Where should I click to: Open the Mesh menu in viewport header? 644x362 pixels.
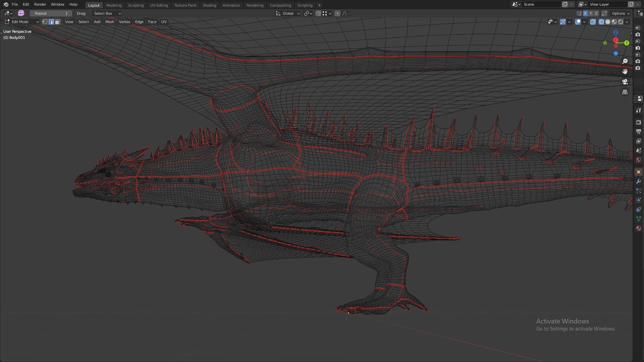click(x=110, y=22)
